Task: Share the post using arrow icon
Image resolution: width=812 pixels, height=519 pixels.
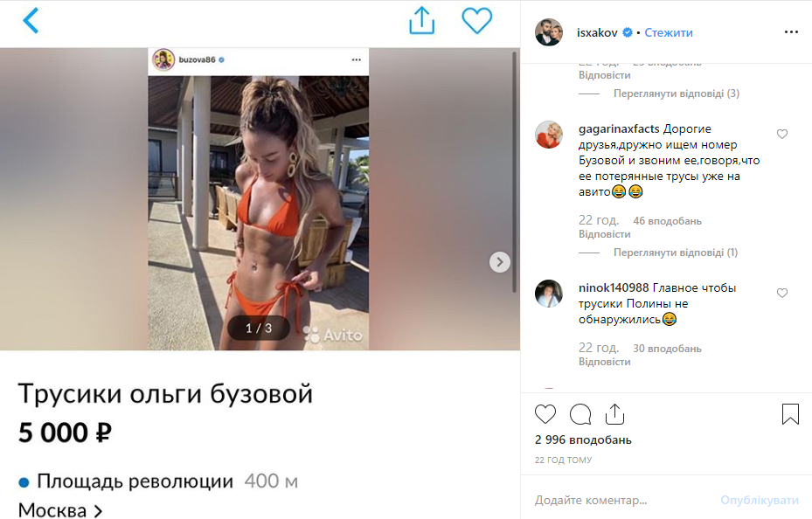Action: pos(614,414)
